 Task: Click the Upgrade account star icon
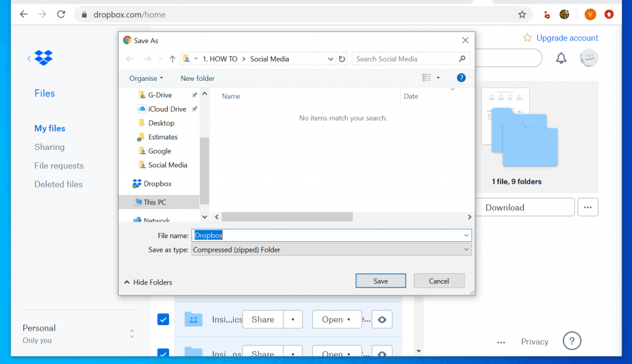(527, 38)
